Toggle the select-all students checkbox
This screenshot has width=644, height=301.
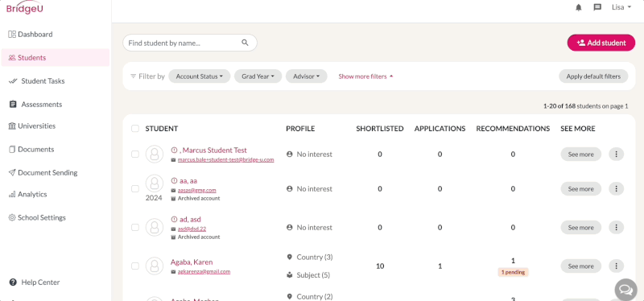135,129
